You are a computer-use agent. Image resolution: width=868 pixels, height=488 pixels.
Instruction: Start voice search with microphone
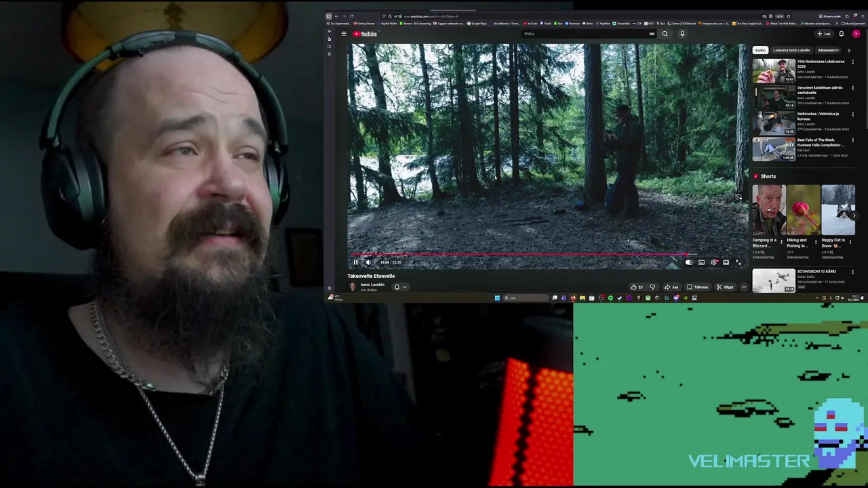pyautogui.click(x=682, y=34)
